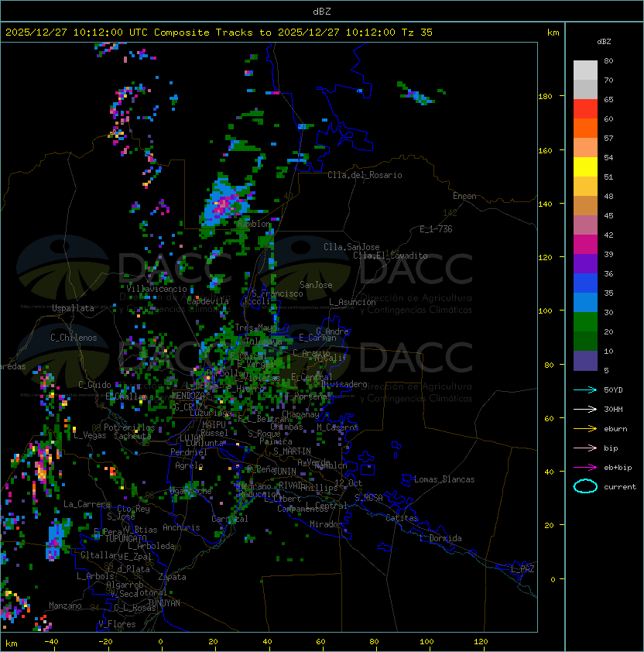This screenshot has width=644, height=652.
Task: Click the L_Asuncion place label
Action: coord(352,301)
